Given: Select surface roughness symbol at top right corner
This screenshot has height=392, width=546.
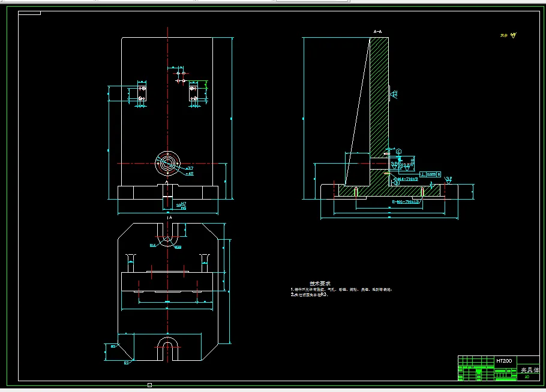Looking at the screenshot, I should tap(513, 35).
